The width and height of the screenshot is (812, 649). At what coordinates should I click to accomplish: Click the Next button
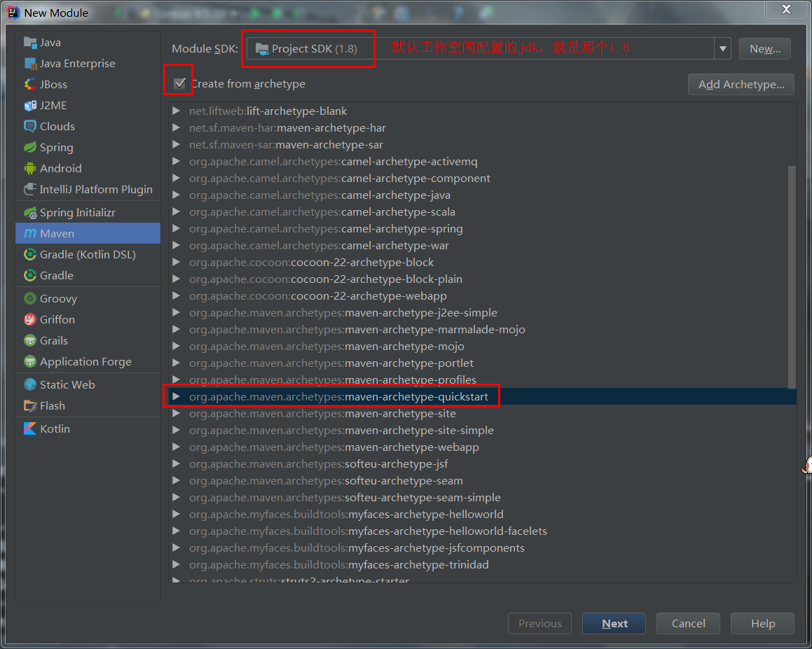[x=614, y=623]
